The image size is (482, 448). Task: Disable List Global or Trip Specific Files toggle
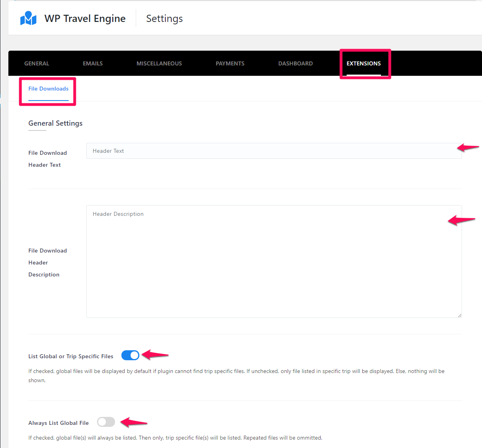(x=130, y=355)
